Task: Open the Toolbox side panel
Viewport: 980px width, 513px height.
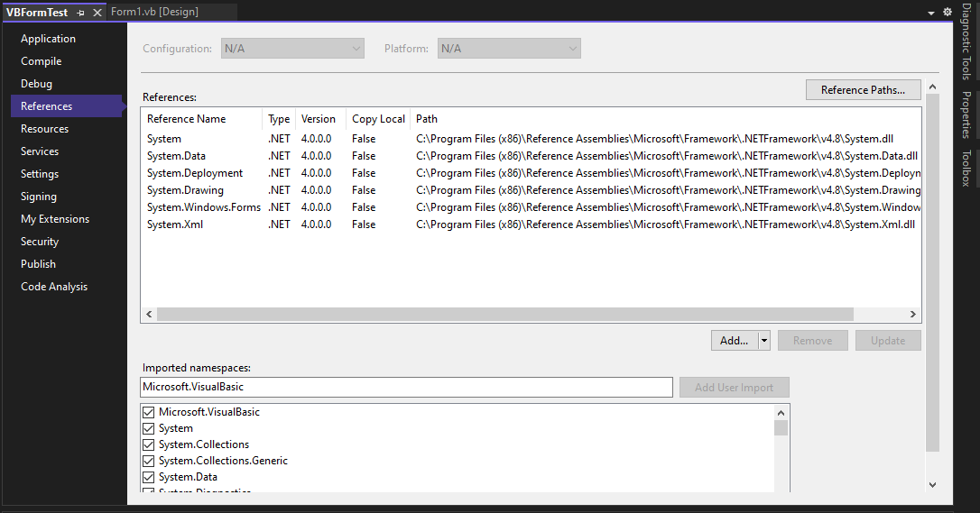Action: click(966, 168)
